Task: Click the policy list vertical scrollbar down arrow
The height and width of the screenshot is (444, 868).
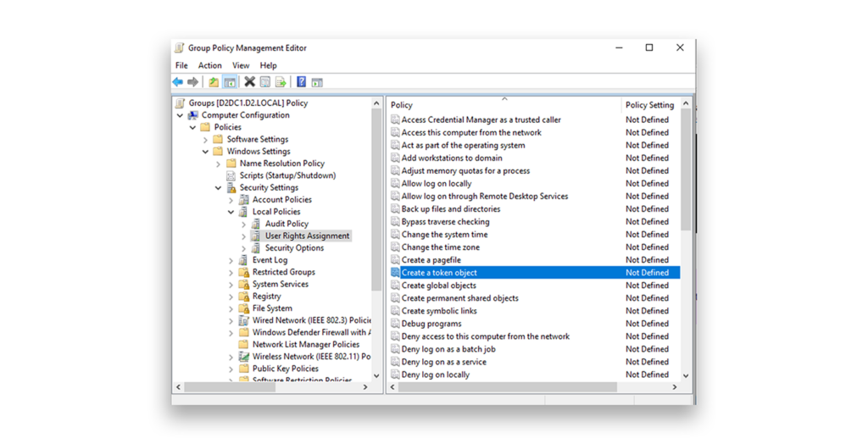Action: (x=686, y=375)
